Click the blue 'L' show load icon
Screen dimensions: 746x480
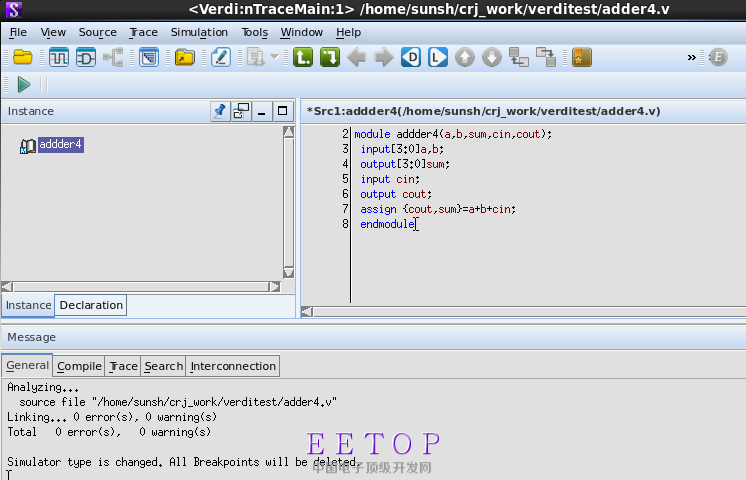click(x=438, y=58)
